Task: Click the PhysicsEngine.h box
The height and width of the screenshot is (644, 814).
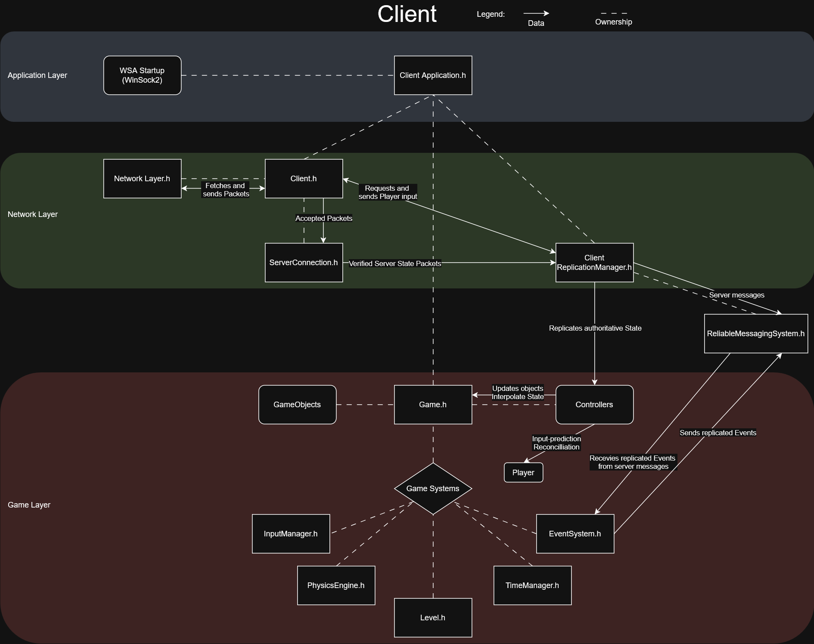Action: 336,585
